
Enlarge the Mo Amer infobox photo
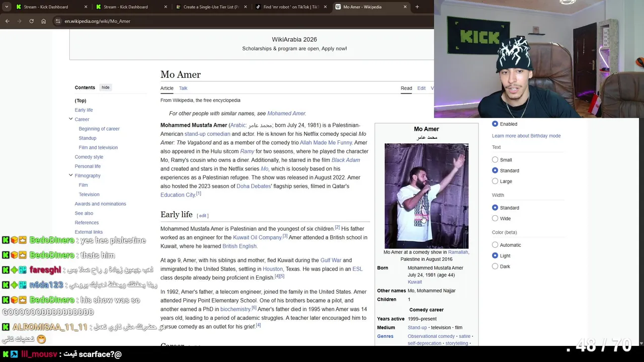pyautogui.click(x=427, y=196)
